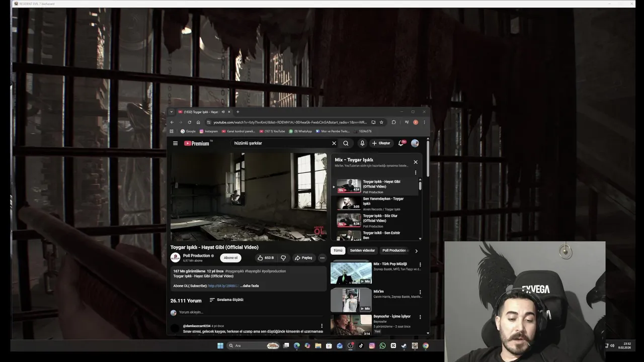Open the Chrome extensions puzzle icon
This screenshot has width=644, height=362.
pos(393,122)
